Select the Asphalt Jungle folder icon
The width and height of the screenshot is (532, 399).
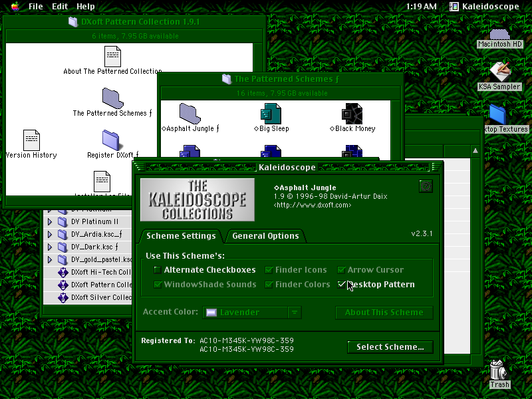click(x=190, y=114)
